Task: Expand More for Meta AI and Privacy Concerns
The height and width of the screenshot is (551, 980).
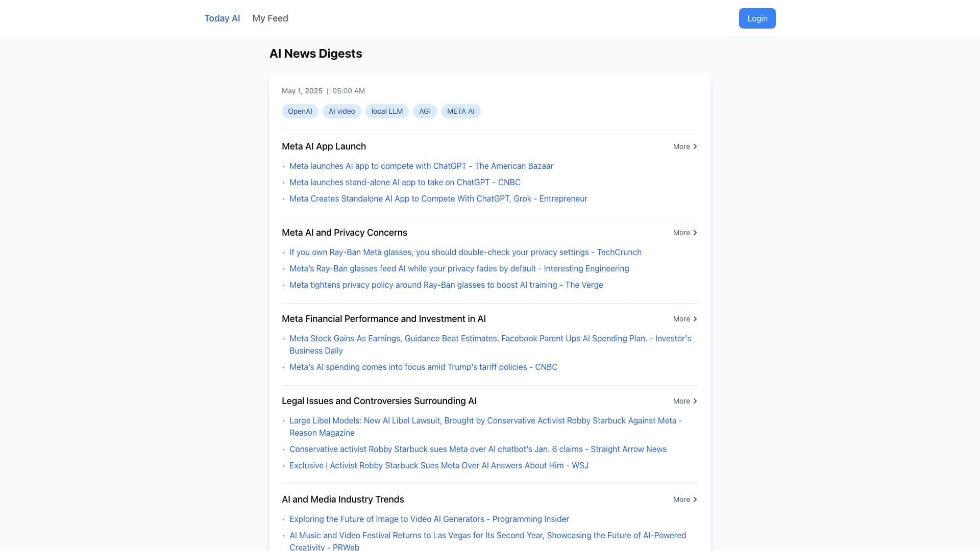Action: [x=685, y=233]
